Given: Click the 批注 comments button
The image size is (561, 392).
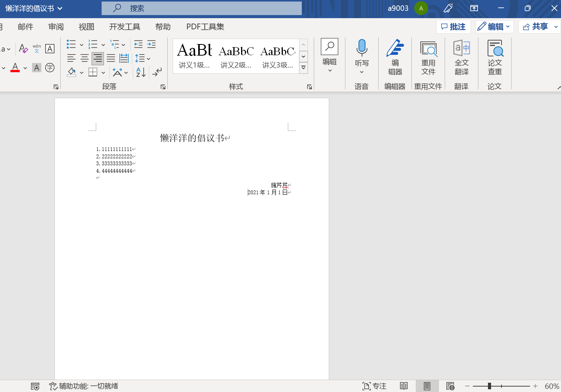Looking at the screenshot, I should pyautogui.click(x=453, y=26).
